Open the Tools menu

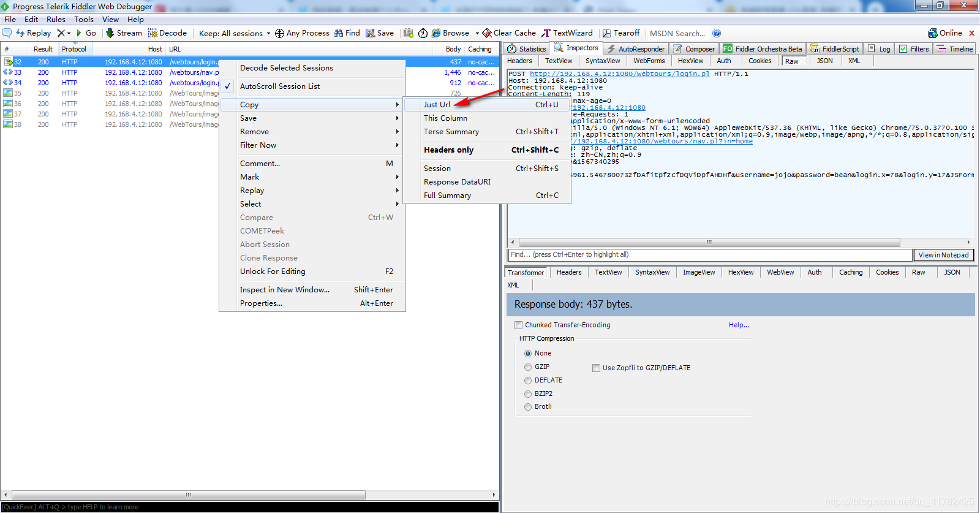pyautogui.click(x=84, y=20)
